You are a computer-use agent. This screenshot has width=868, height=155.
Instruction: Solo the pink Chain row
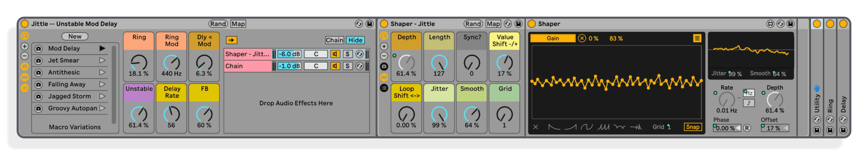click(x=347, y=66)
